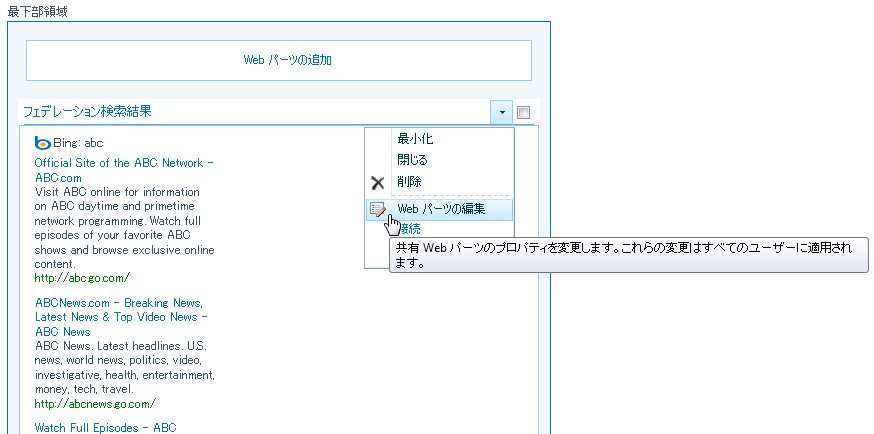Click the http://abcnews.go.com/ URL text

pos(95,403)
